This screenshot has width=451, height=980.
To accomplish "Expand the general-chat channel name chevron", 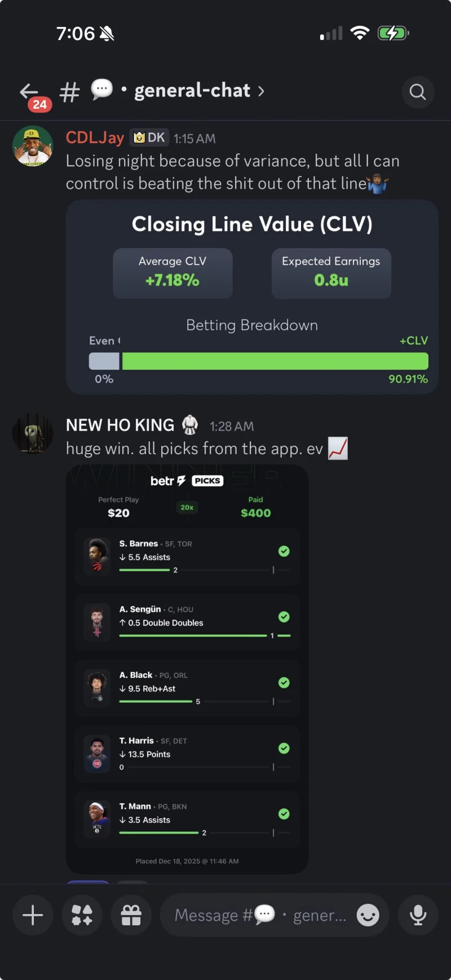I will [261, 91].
